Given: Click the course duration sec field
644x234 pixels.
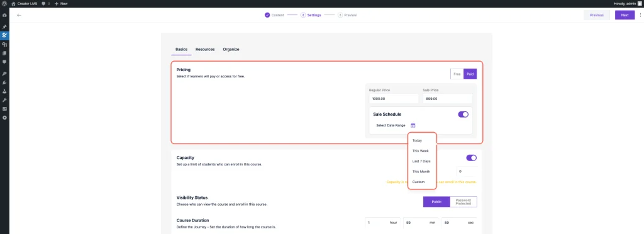Looking at the screenshot, I should [459, 223].
